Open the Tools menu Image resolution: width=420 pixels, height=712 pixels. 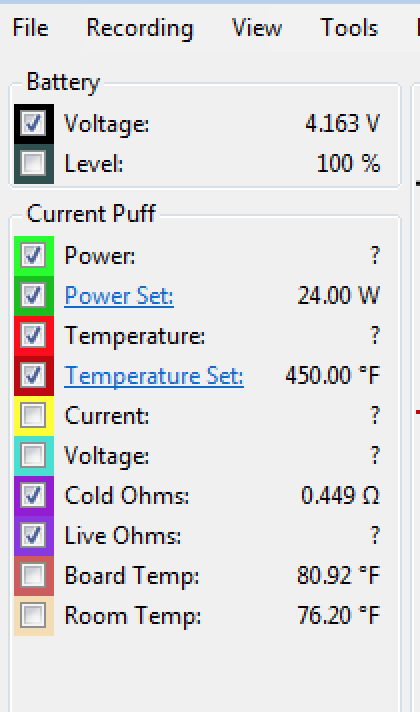coord(349,28)
